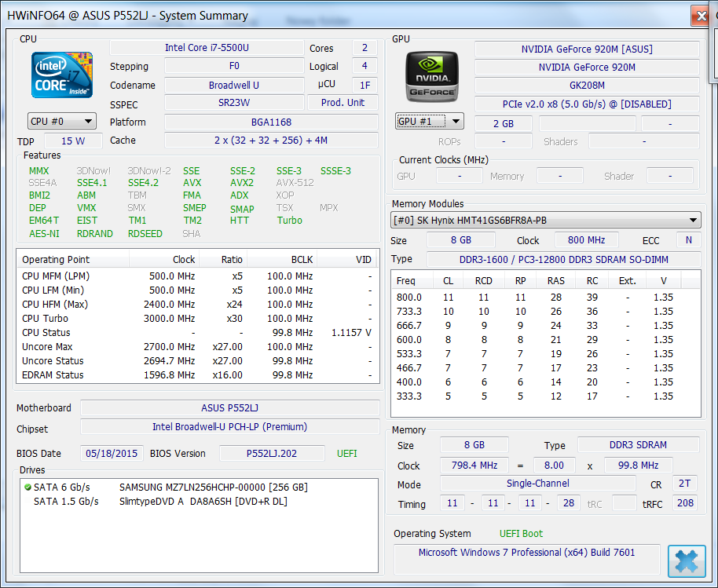Image resolution: width=718 pixels, height=588 pixels.
Task: Click the F0 stepping field
Action: pos(234,66)
